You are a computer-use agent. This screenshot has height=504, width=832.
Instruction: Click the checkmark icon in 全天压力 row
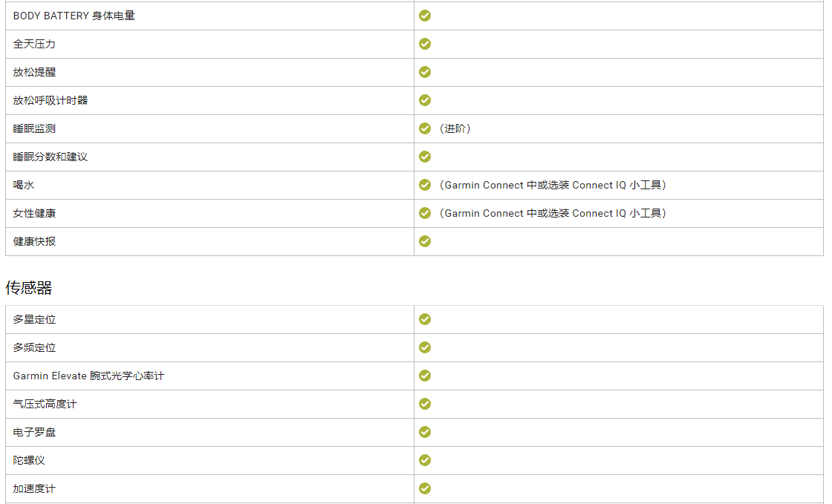pos(425,44)
